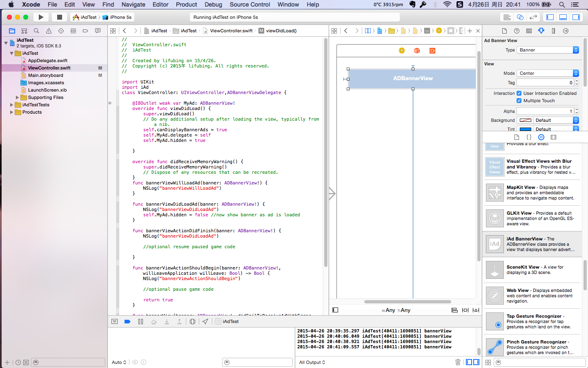Viewport: 588px width, 368px height.
Task: Expand the Supporting Files group
Action: tap(17, 97)
